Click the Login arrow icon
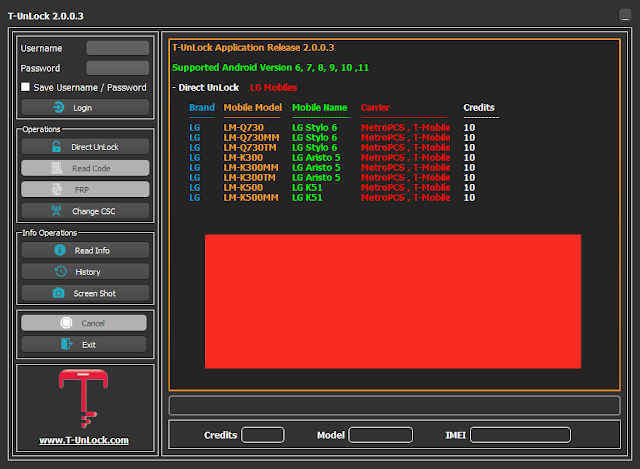The width and height of the screenshot is (640, 469). (58, 107)
